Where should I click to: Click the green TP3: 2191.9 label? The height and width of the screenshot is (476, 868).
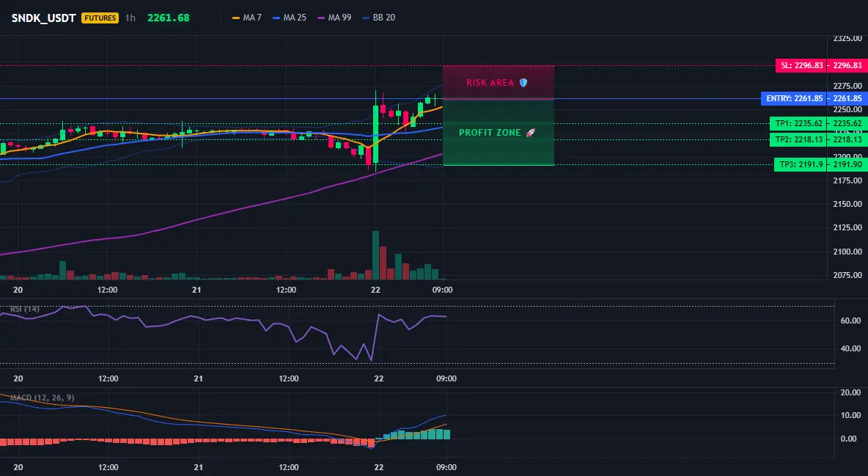(x=800, y=164)
